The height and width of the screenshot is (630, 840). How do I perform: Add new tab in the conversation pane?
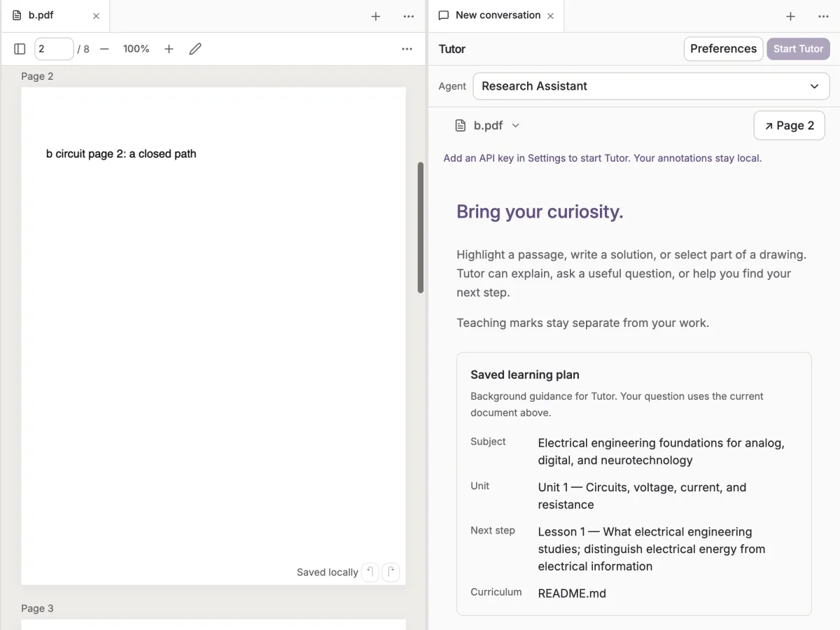coord(790,16)
